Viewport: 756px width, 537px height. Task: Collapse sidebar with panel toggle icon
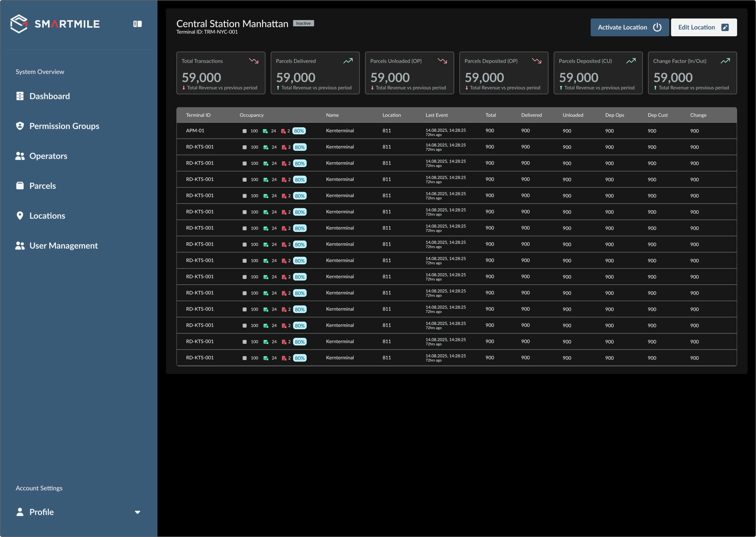tap(137, 24)
